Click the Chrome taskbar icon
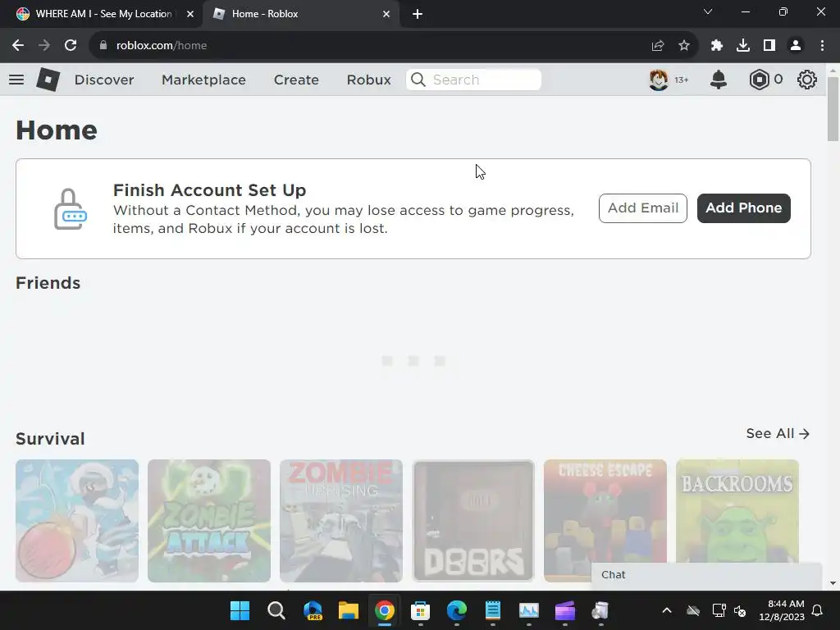 point(385,610)
